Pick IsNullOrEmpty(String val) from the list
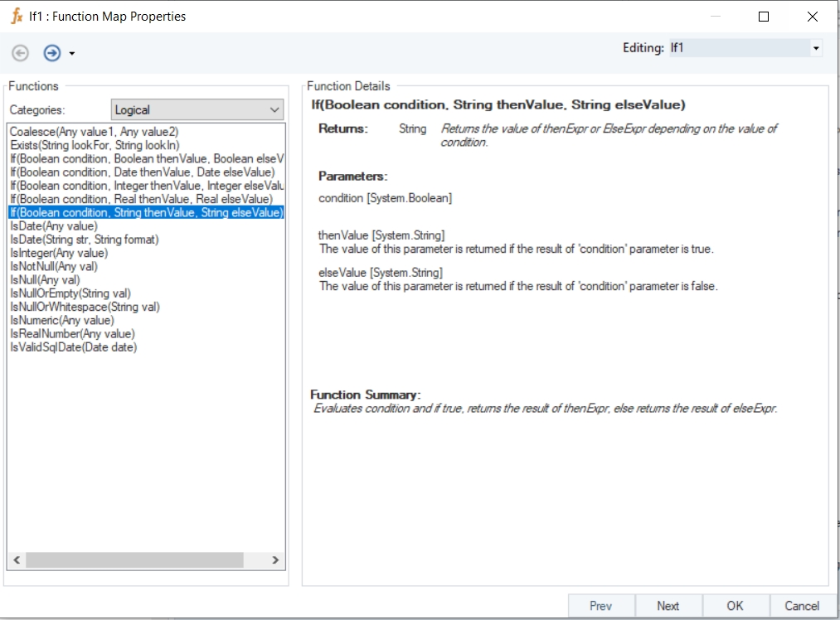Image resolution: width=840 pixels, height=620 pixels. coord(70,293)
